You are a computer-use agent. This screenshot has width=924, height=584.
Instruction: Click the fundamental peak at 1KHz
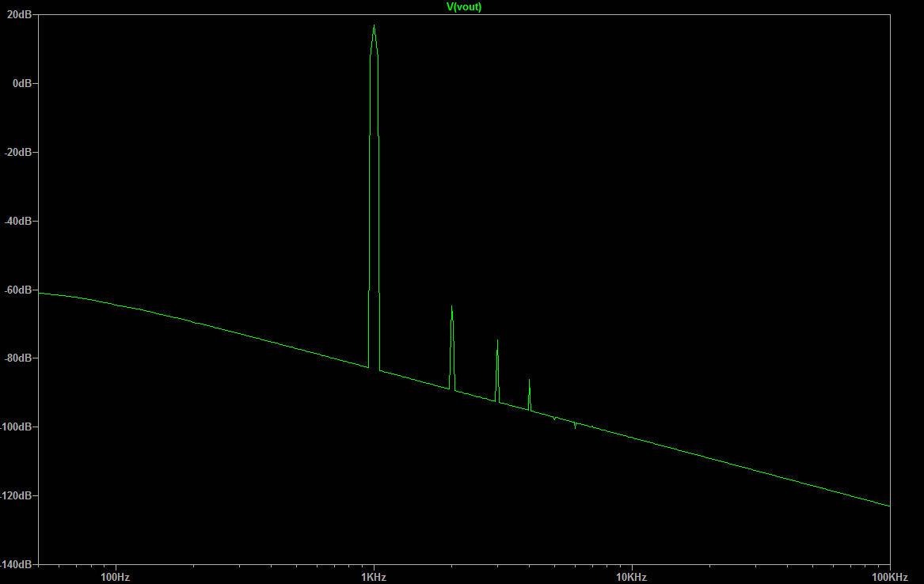[375, 26]
